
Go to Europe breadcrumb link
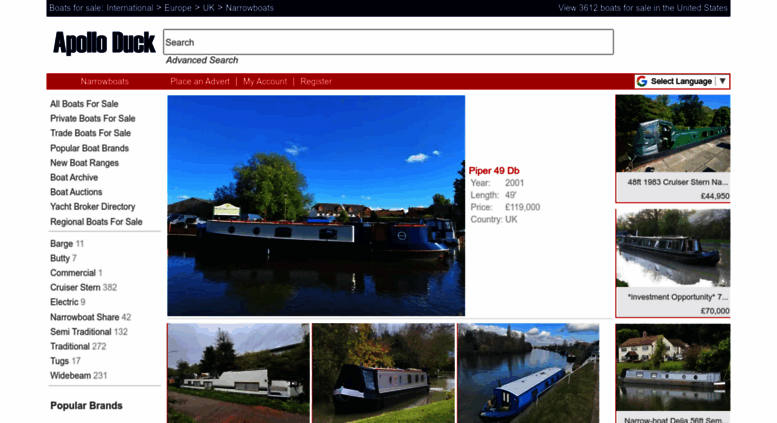tap(178, 8)
